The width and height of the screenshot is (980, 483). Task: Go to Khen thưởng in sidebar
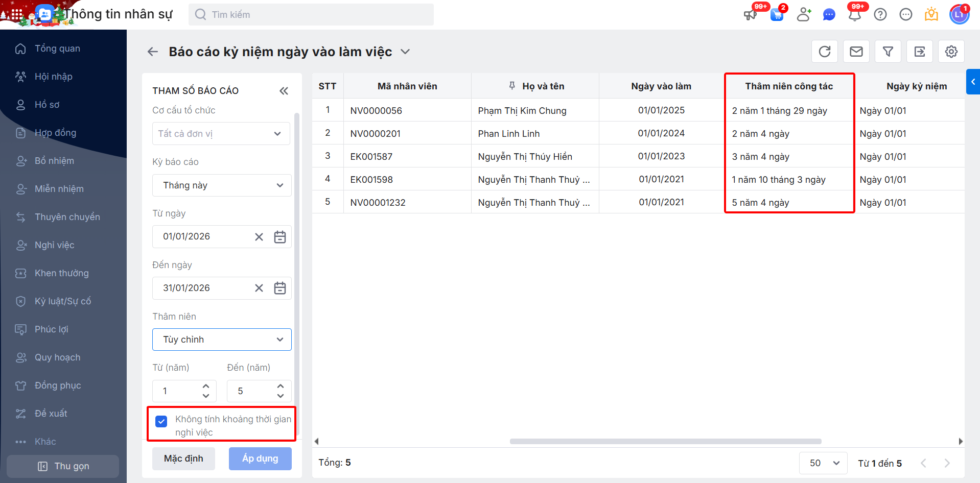click(x=61, y=273)
